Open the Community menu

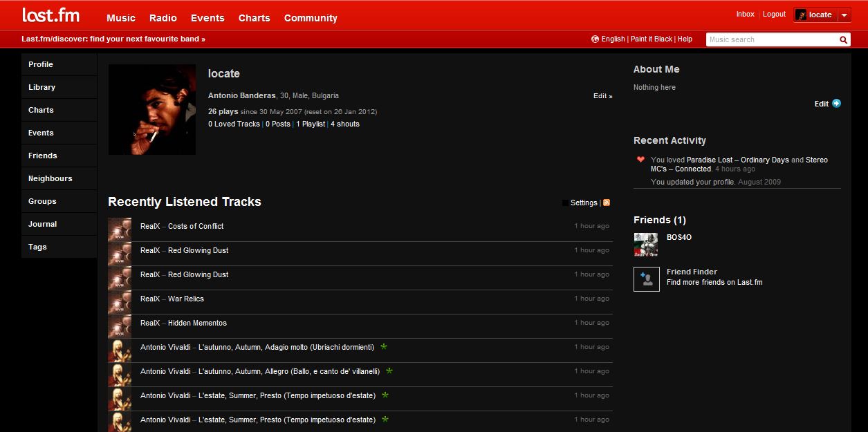click(311, 18)
